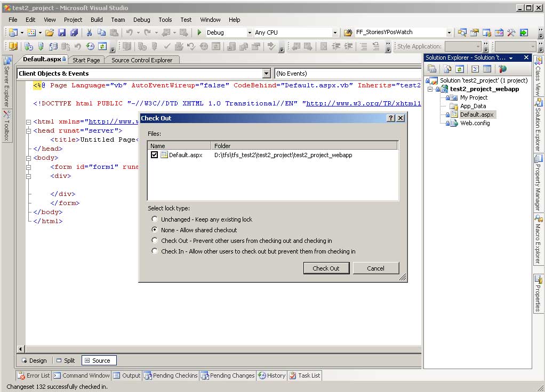The width and height of the screenshot is (545, 392).
Task: Switch to the Design view
Action: pos(34,361)
